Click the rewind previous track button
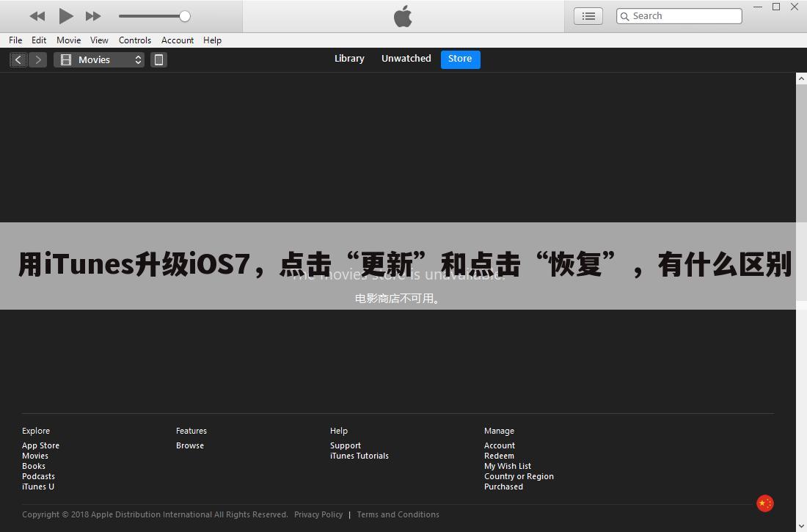Screen dimensions: 807x532 click(37, 16)
